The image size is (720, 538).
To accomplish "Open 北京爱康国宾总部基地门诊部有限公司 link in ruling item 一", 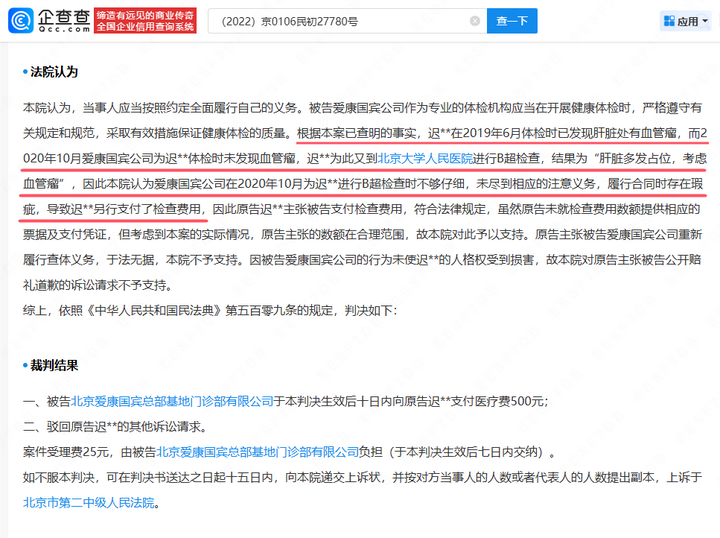I will pyautogui.click(x=172, y=401).
